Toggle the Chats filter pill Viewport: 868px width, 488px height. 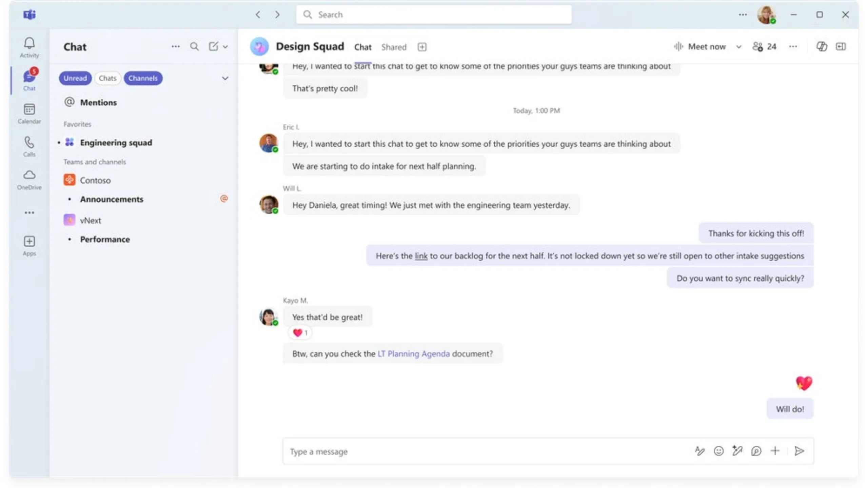coord(107,78)
